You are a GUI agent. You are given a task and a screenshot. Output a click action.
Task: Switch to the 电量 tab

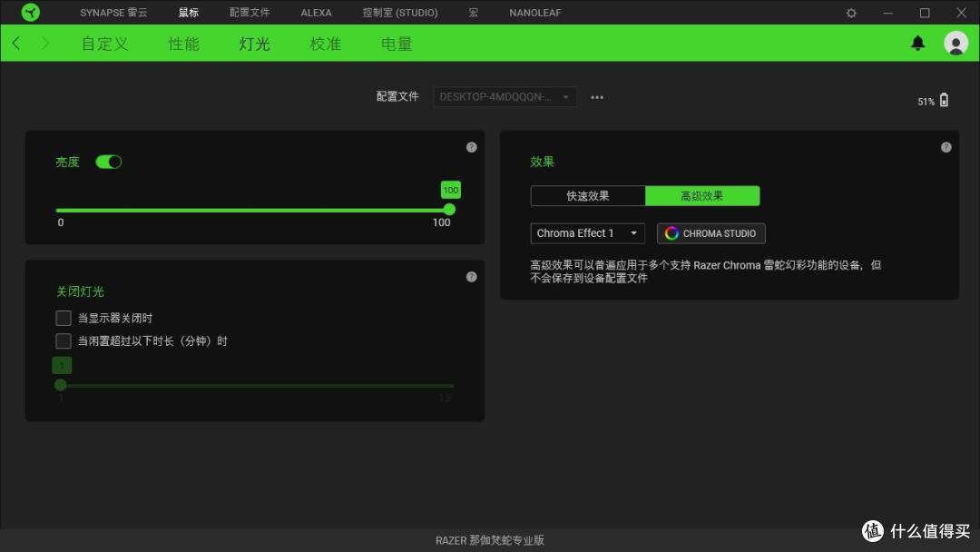pyautogui.click(x=397, y=44)
